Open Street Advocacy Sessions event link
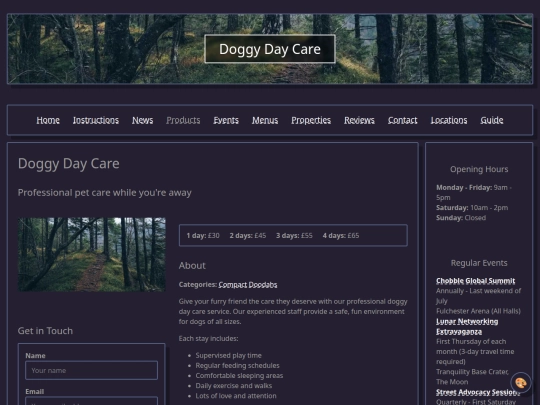540x405 pixels. point(478,392)
